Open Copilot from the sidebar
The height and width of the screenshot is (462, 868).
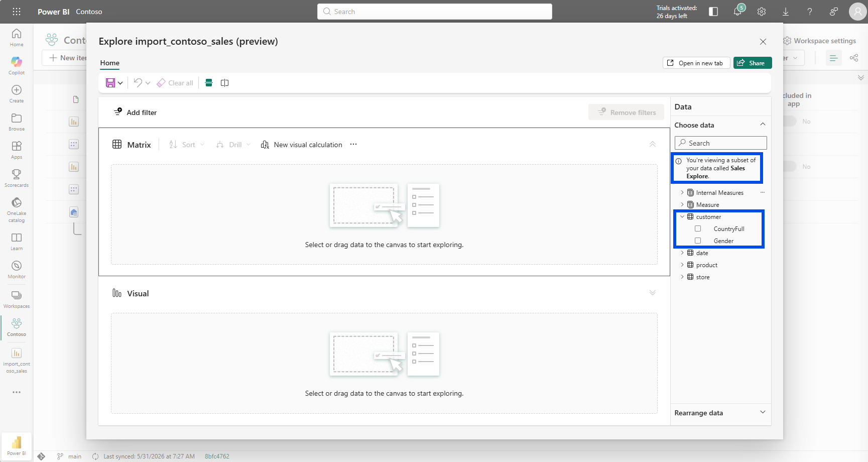pos(17,66)
